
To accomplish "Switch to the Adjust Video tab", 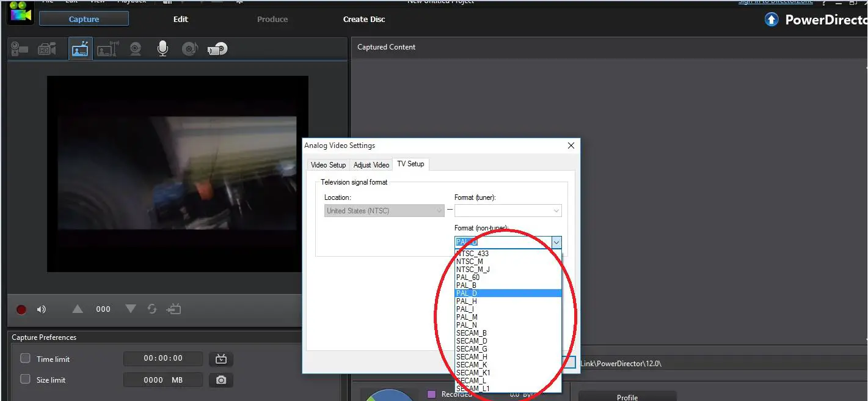I will [x=371, y=164].
